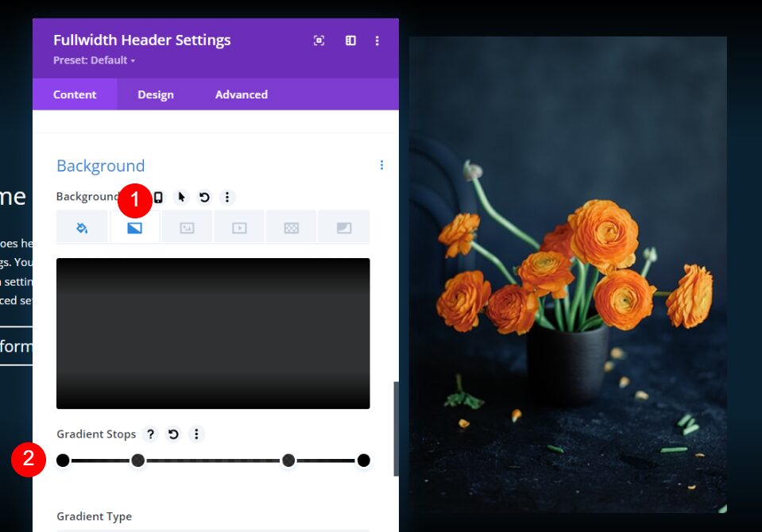Reset the Background option with undo icon
The image size is (762, 532).
pos(204,197)
